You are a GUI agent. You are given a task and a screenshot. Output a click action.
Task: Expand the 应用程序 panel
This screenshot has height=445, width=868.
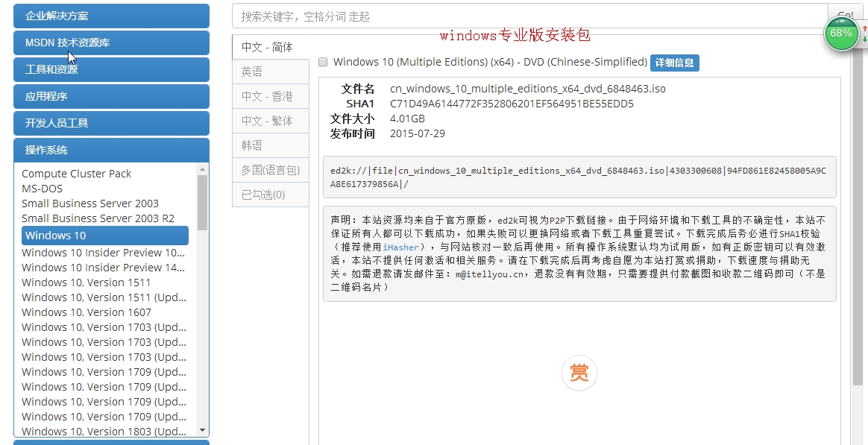pyautogui.click(x=111, y=96)
